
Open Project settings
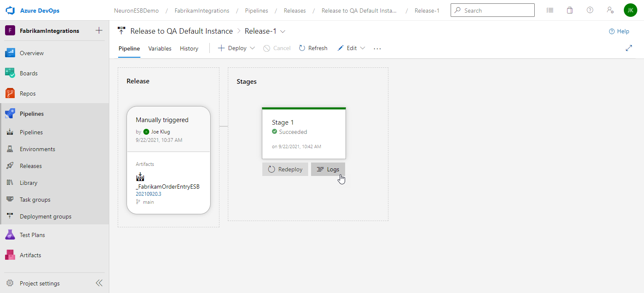(40, 283)
